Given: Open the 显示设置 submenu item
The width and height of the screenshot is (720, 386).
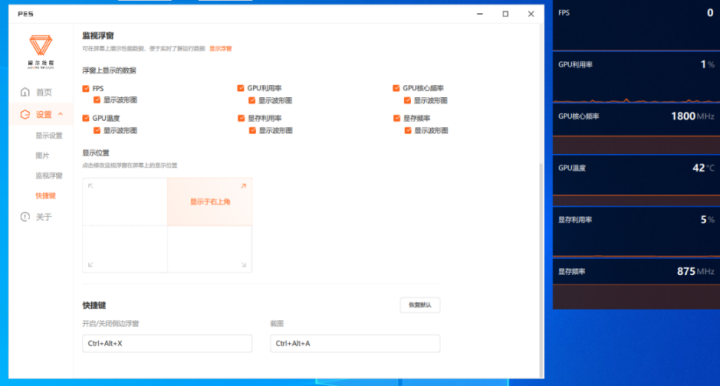Looking at the screenshot, I should (x=49, y=135).
